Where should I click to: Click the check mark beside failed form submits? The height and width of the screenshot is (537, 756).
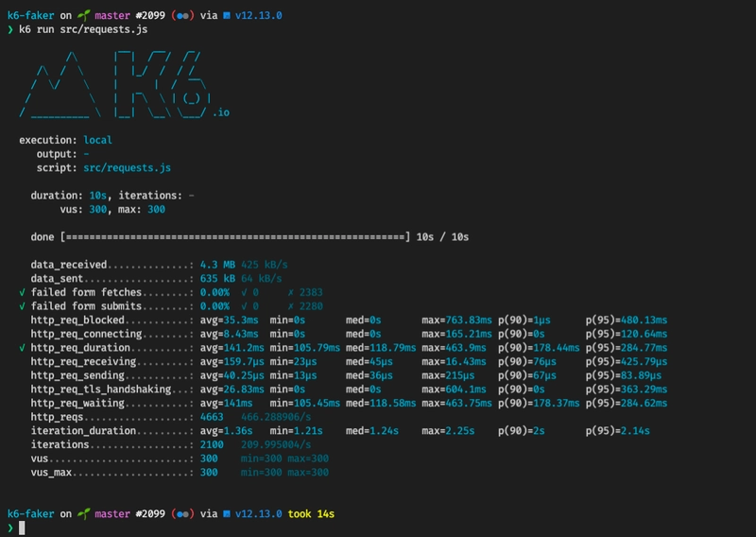point(22,306)
